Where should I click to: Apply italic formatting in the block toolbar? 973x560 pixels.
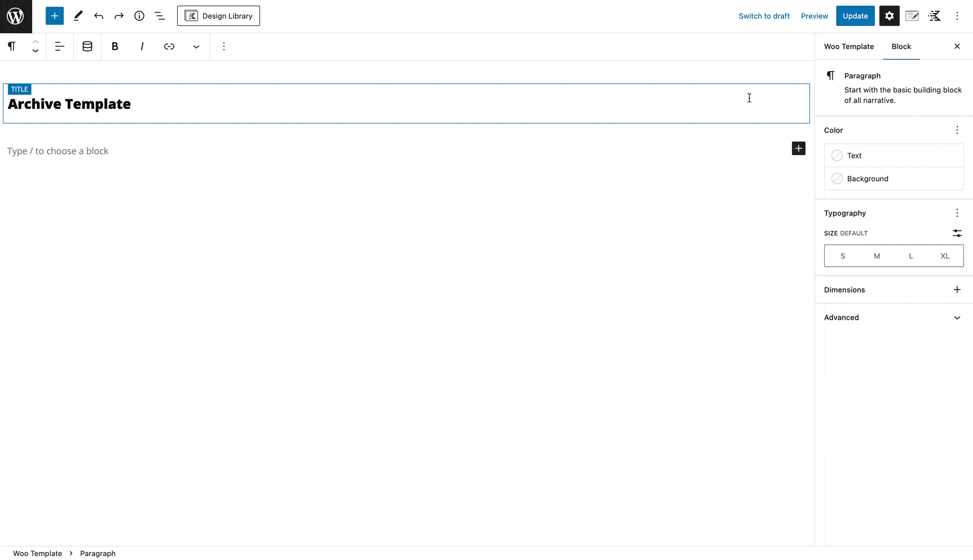point(142,46)
